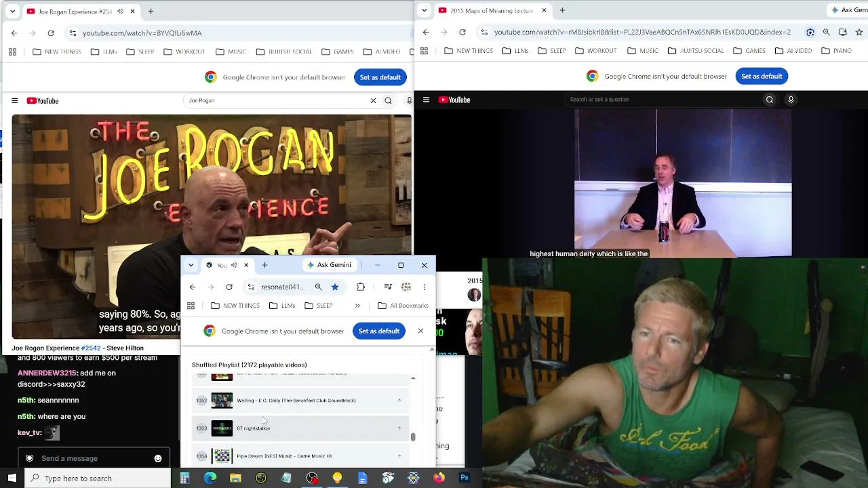Click the 'Search or ask a question' YouTube field

click(x=663, y=100)
